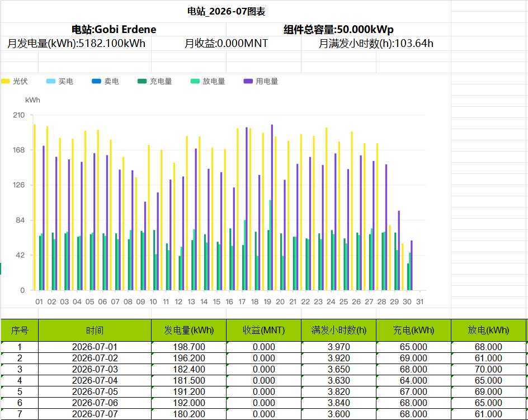This screenshot has height=420, width=528.
Task: Select the charge value 67.000
Action: pos(413,391)
